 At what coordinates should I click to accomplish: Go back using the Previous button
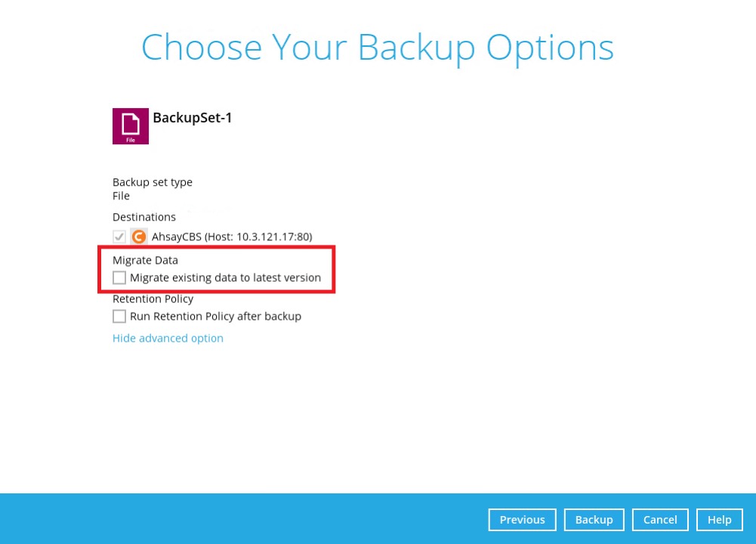point(522,519)
